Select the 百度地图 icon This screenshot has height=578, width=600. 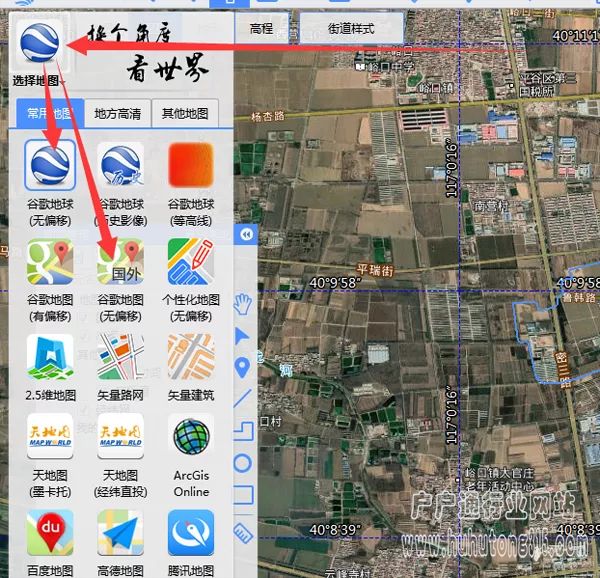[50, 532]
